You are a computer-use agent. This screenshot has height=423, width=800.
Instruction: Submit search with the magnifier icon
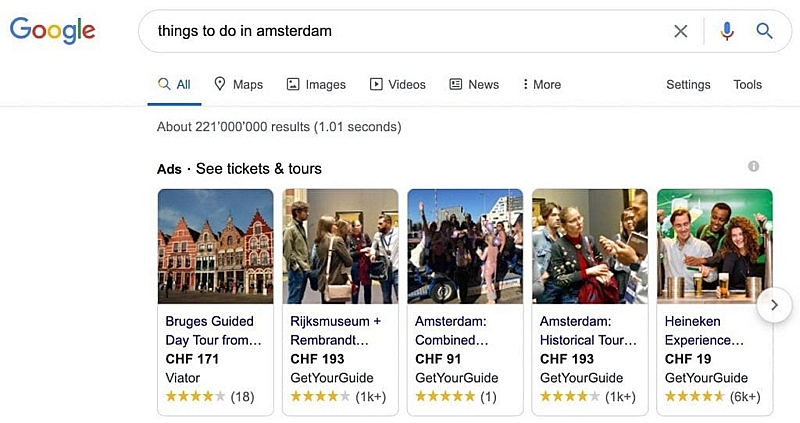click(764, 31)
